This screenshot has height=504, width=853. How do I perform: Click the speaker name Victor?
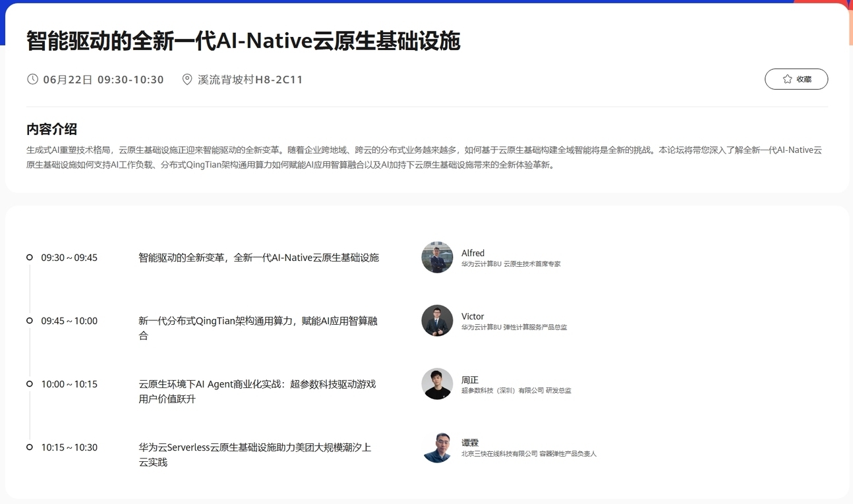click(x=473, y=316)
